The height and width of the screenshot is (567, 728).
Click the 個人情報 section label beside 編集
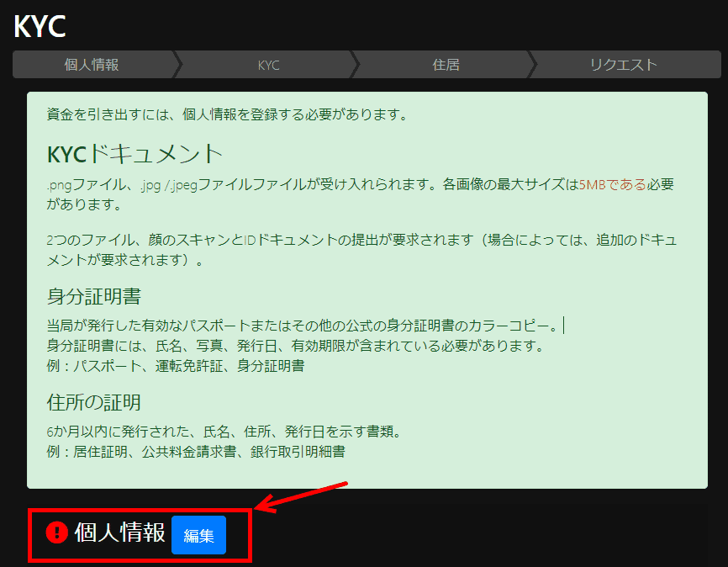point(119,533)
